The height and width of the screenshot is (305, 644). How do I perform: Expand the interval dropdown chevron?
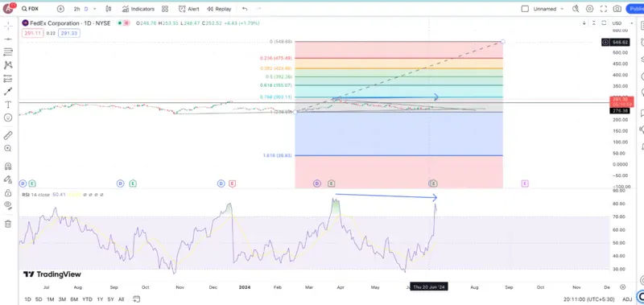point(95,9)
